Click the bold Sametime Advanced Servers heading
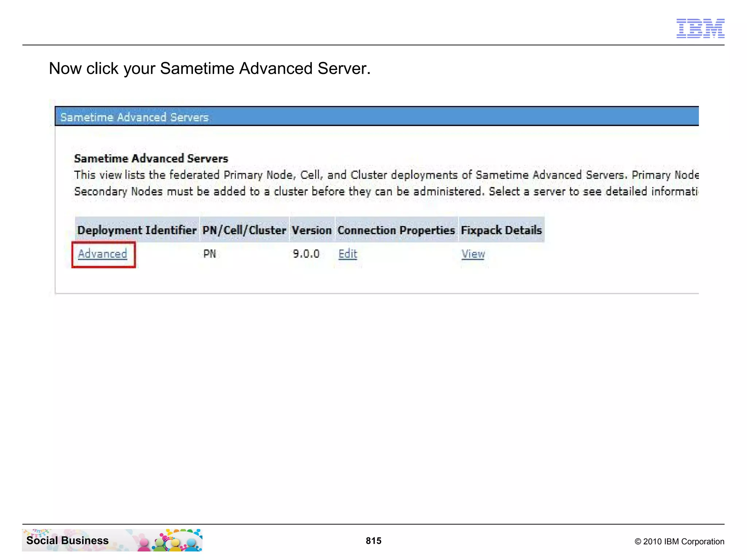 (x=151, y=159)
